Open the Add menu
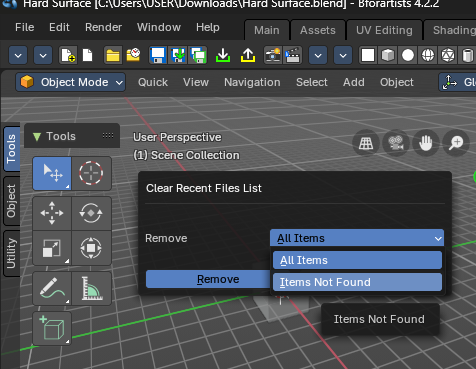Viewport: 476px width, 369px height. (x=354, y=82)
